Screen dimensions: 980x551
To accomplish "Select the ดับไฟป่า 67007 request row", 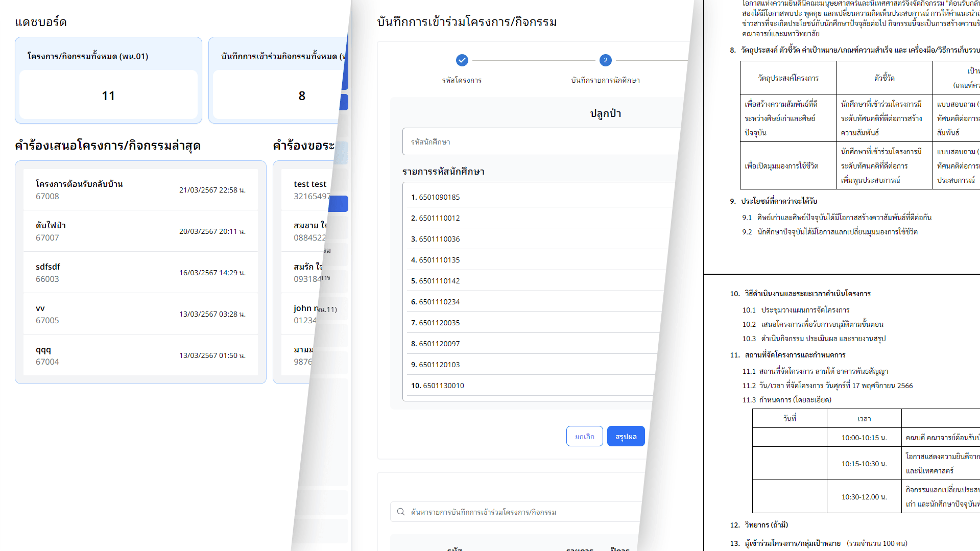I will [x=140, y=231].
